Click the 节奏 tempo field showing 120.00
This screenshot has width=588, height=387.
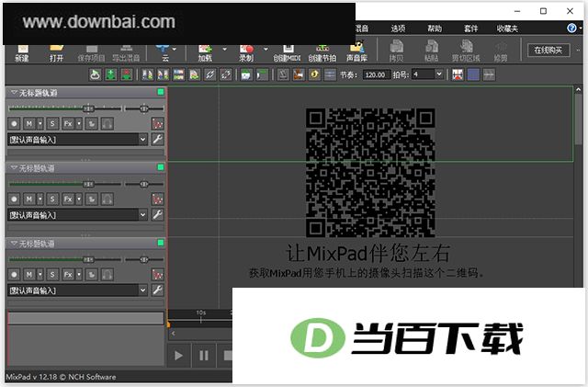pyautogui.click(x=376, y=74)
